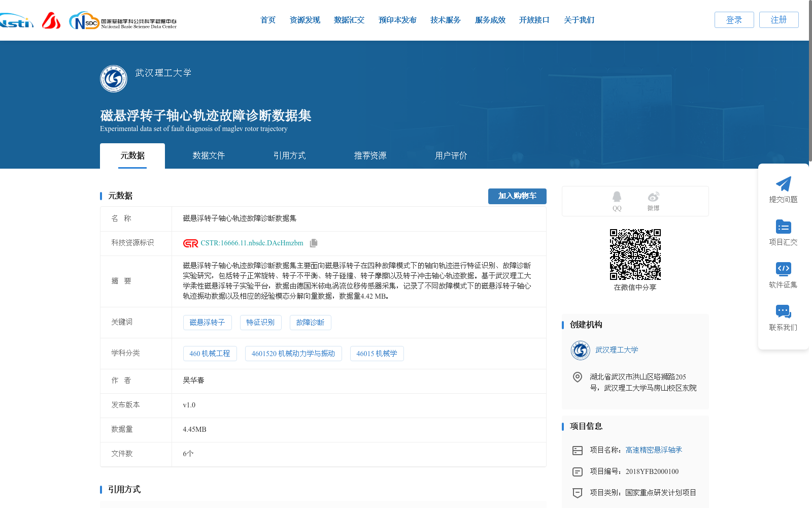Switch to the 用户评价 tab
The image size is (812, 508).
coord(451,155)
